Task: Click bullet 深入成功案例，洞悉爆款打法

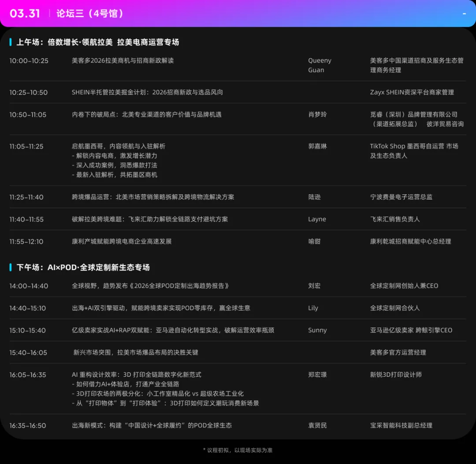Action: [115, 165]
